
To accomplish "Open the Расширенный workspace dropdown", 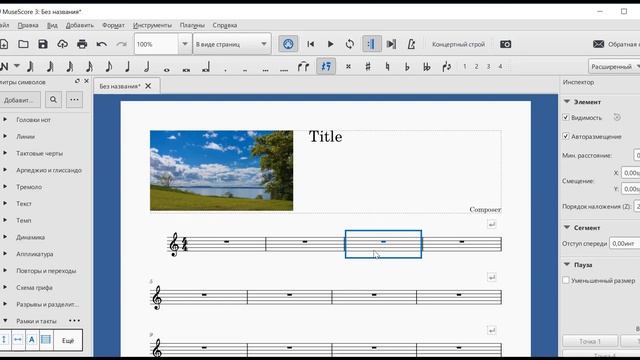I will [x=614, y=67].
